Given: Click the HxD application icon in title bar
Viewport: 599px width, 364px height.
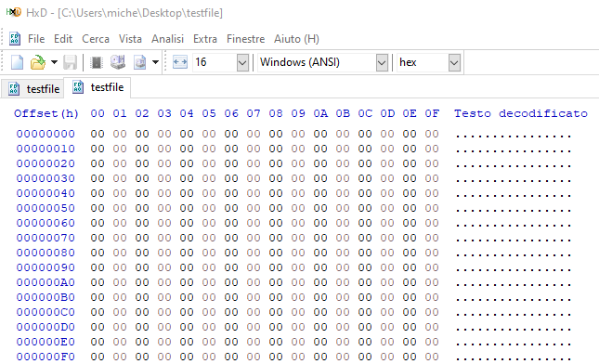Looking at the screenshot, I should click(x=13, y=12).
